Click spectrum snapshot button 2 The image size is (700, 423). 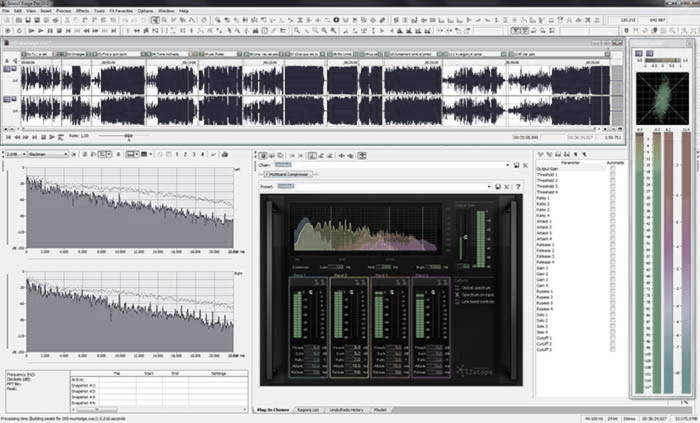(x=185, y=154)
